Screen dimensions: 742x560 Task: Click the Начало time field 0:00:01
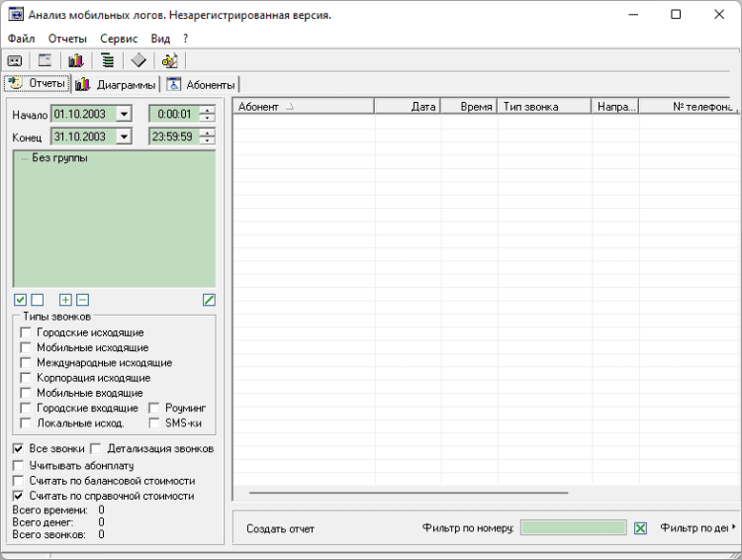pyautogui.click(x=174, y=114)
